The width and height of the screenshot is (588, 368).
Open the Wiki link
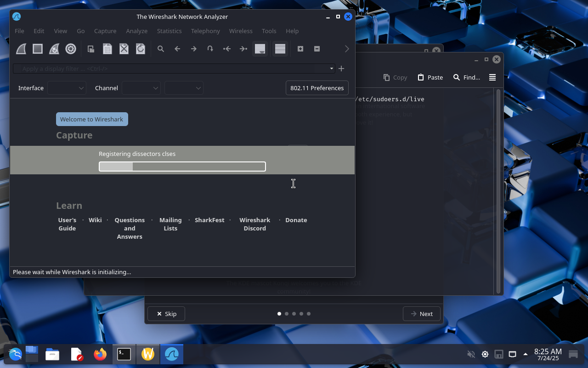click(95, 220)
